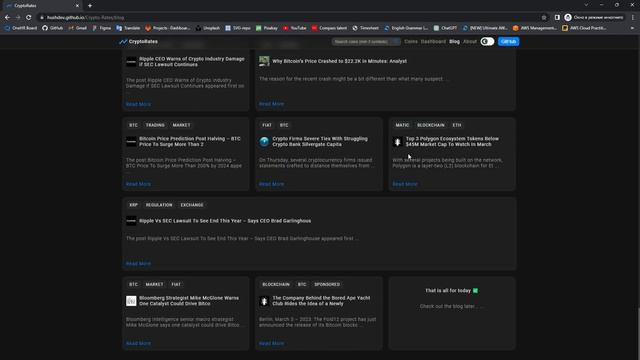Show more bookmarks with the overflow chevron
The height and width of the screenshot is (360, 640).
tap(632, 28)
